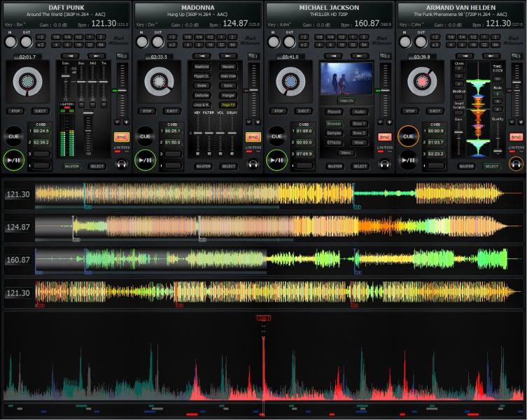Set 1/4 loop length on Daft Punk deck
527x420 pixels.
point(68,37)
